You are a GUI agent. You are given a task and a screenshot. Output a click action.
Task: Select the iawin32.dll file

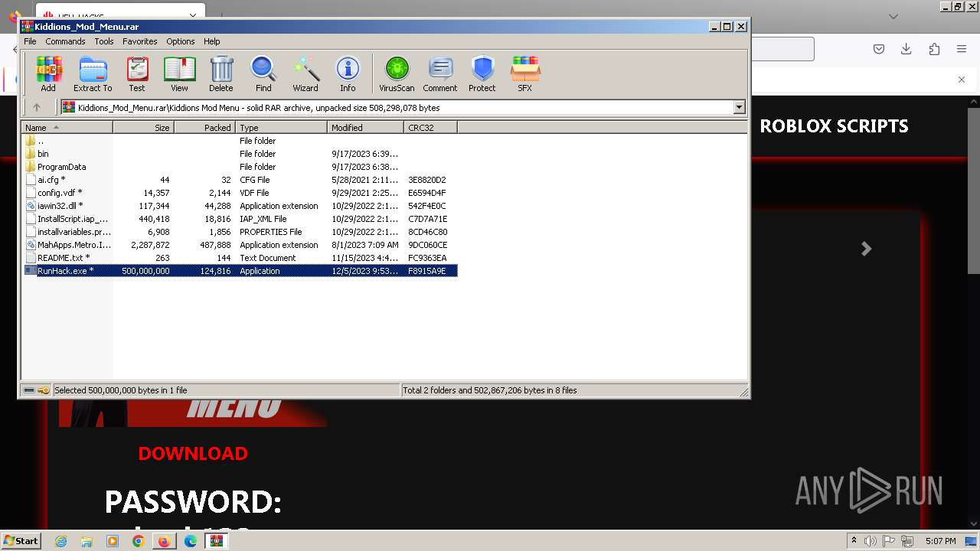[x=240, y=206]
